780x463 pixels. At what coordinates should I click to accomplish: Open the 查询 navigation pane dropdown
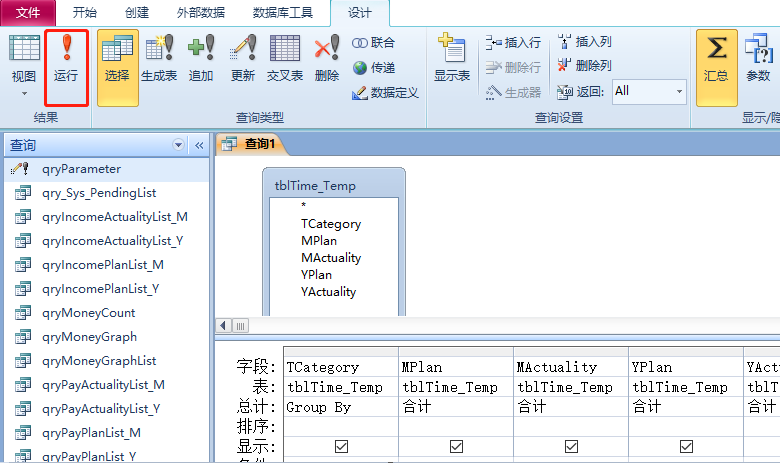tap(178, 145)
